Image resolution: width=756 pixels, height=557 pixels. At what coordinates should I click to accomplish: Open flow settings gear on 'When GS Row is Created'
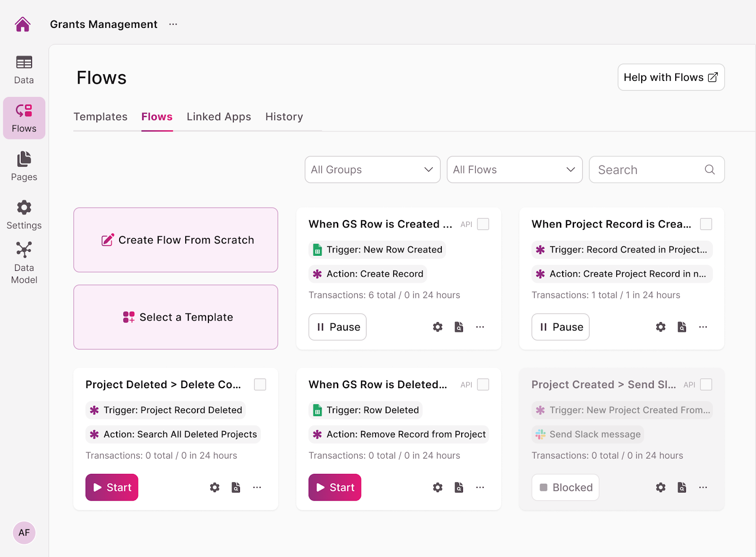tap(437, 327)
